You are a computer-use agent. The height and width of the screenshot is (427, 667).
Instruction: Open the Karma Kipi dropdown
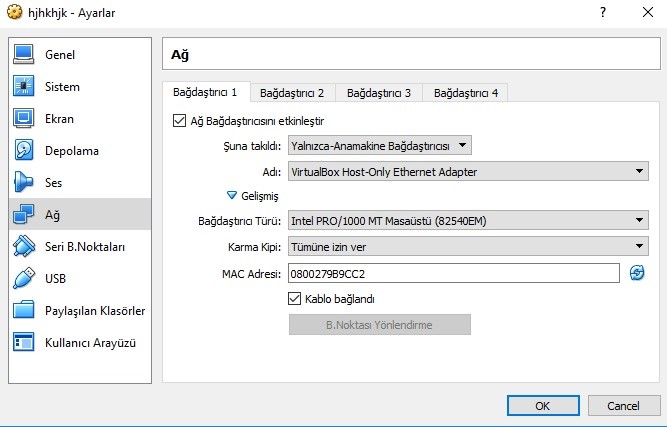coord(468,246)
